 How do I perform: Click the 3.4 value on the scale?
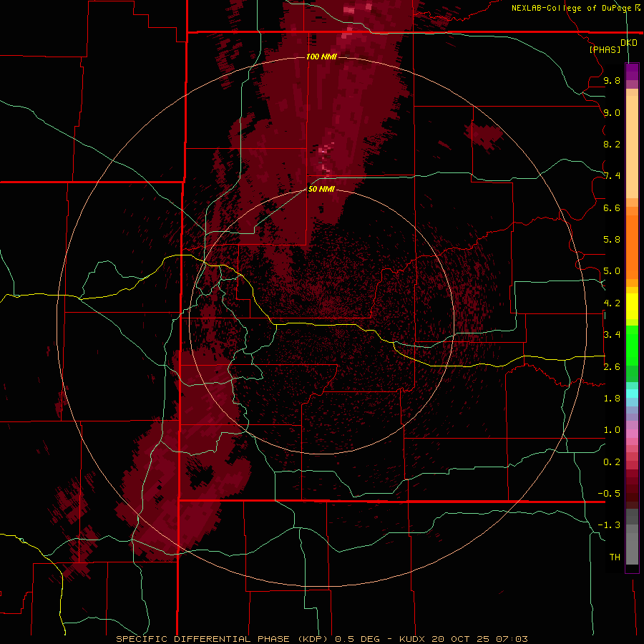[612, 335]
